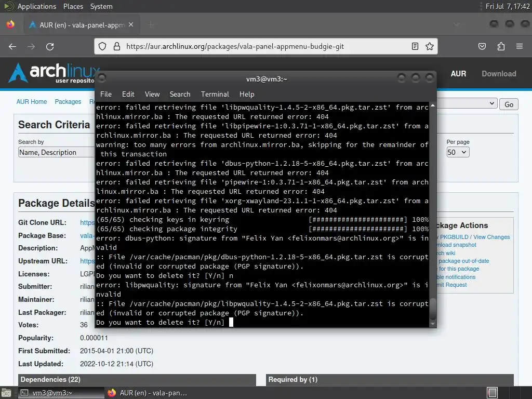The width and height of the screenshot is (532, 399).
Task: Click the Go button
Action: click(x=509, y=104)
